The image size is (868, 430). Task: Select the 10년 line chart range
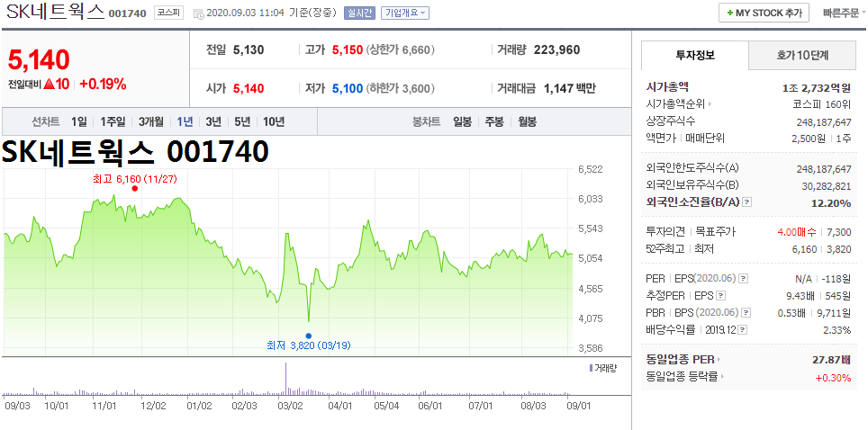[x=274, y=121]
